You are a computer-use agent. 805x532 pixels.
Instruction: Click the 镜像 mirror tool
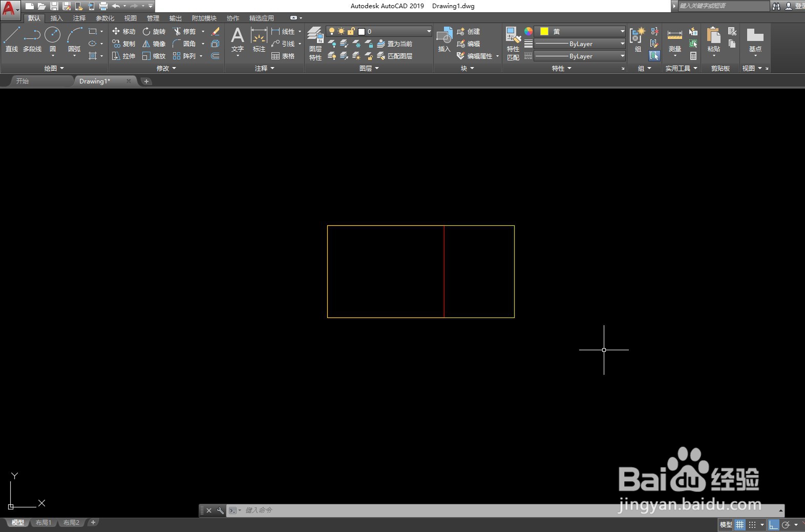154,44
